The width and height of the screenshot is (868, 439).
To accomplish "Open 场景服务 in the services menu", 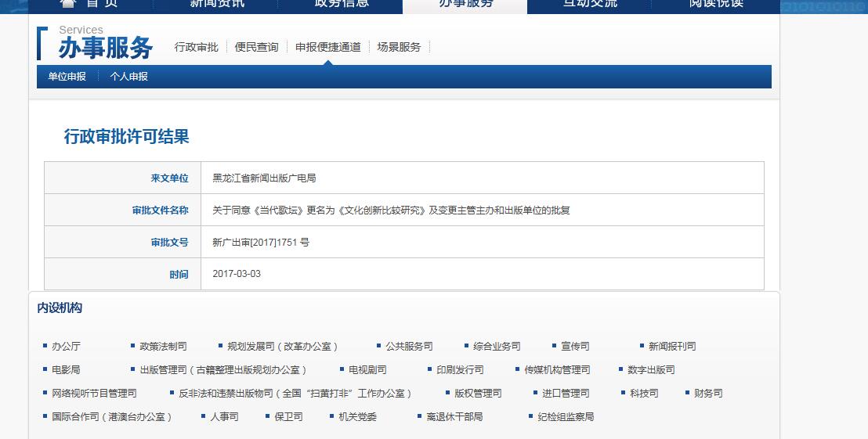I will coord(399,47).
